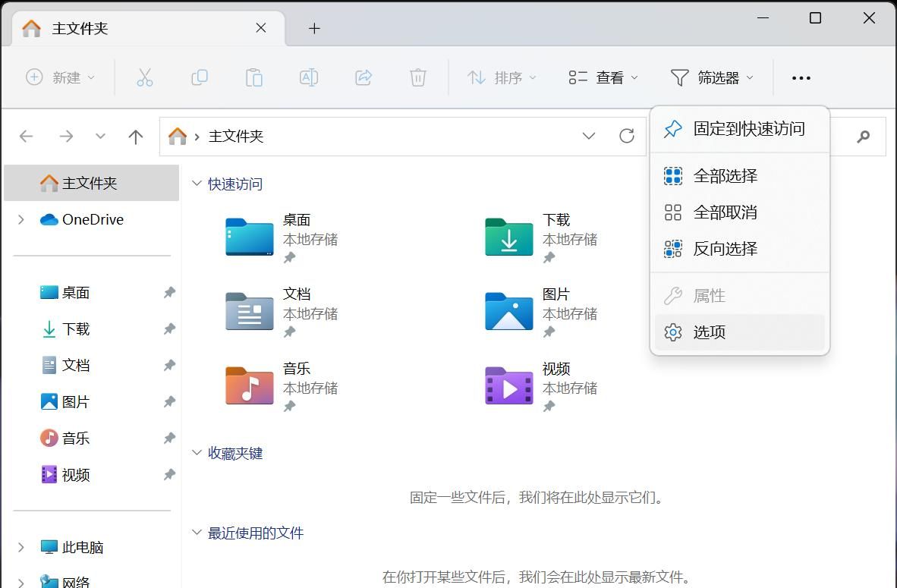The width and height of the screenshot is (897, 588).
Task: Click the home icon in address bar
Action: 178,136
